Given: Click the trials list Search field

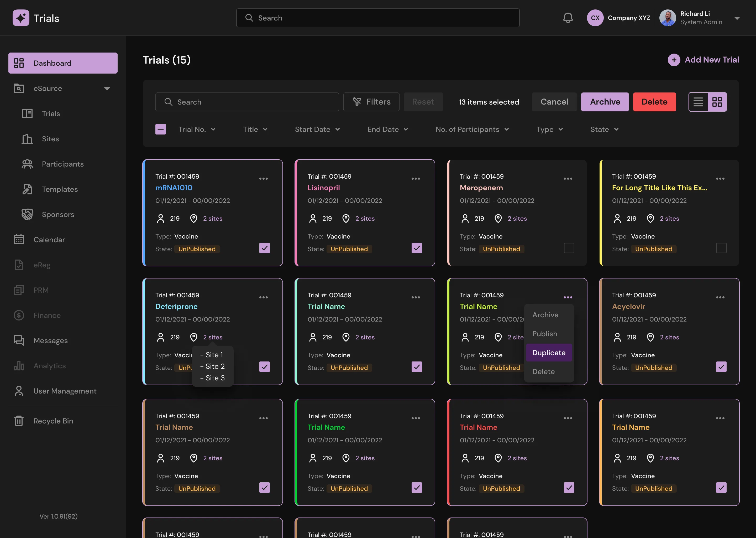Looking at the screenshot, I should coord(247,102).
